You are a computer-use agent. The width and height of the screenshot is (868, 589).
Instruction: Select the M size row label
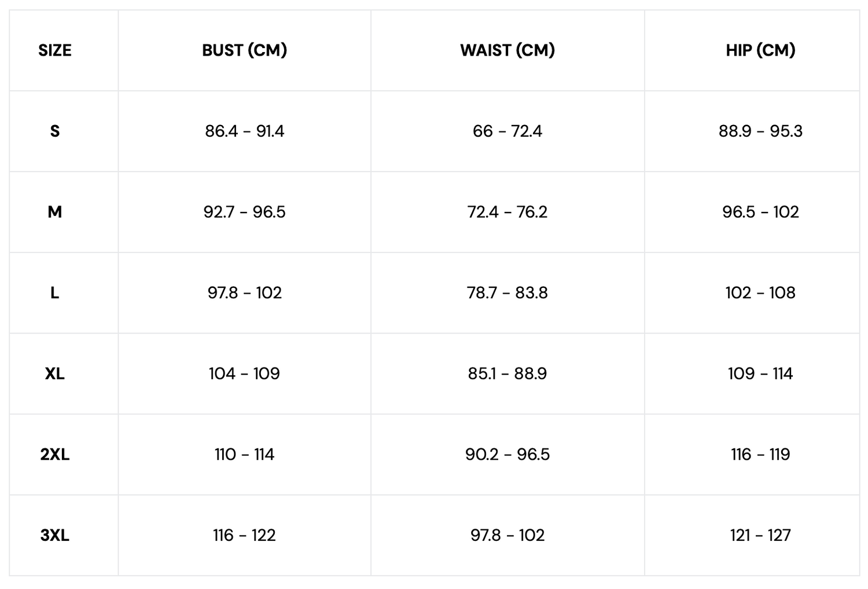pos(55,212)
